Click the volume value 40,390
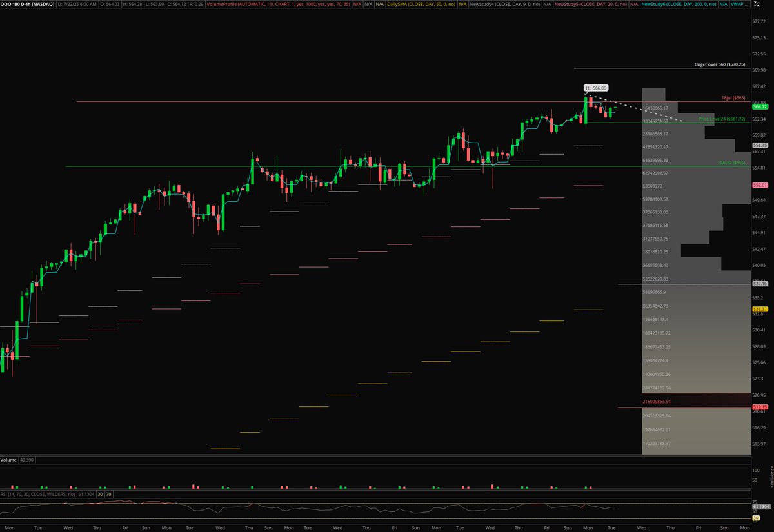The width and height of the screenshot is (774, 532). 27,460
